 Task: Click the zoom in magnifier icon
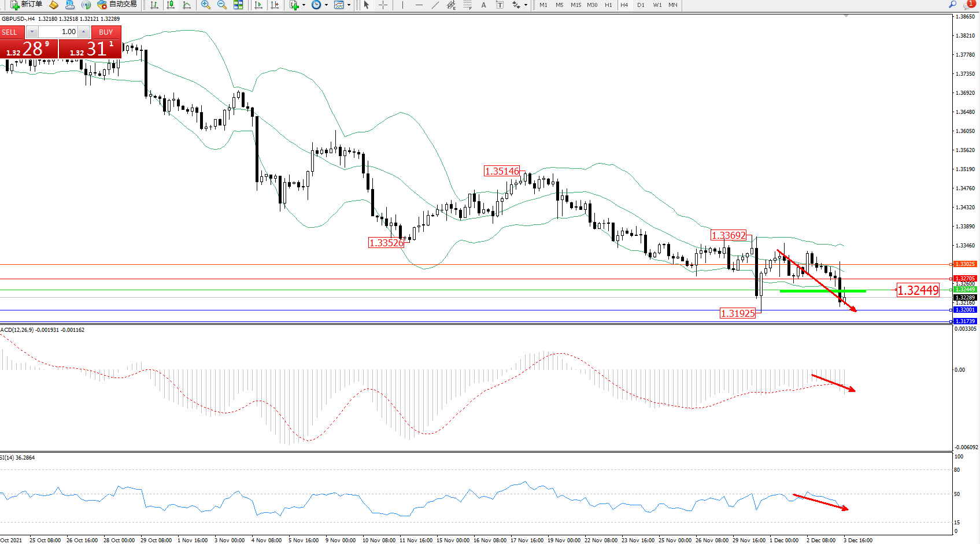(205, 5)
